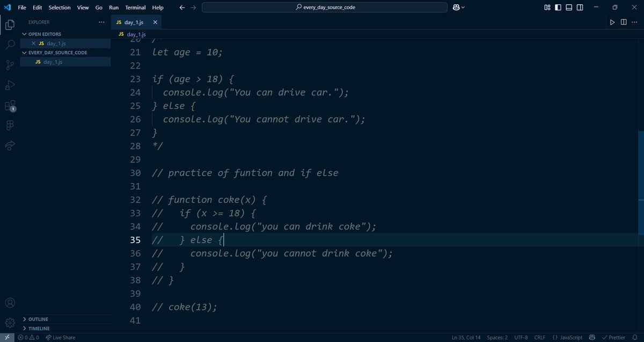Show errors and warnings in the status bar
644x342 pixels.
pyautogui.click(x=28, y=337)
